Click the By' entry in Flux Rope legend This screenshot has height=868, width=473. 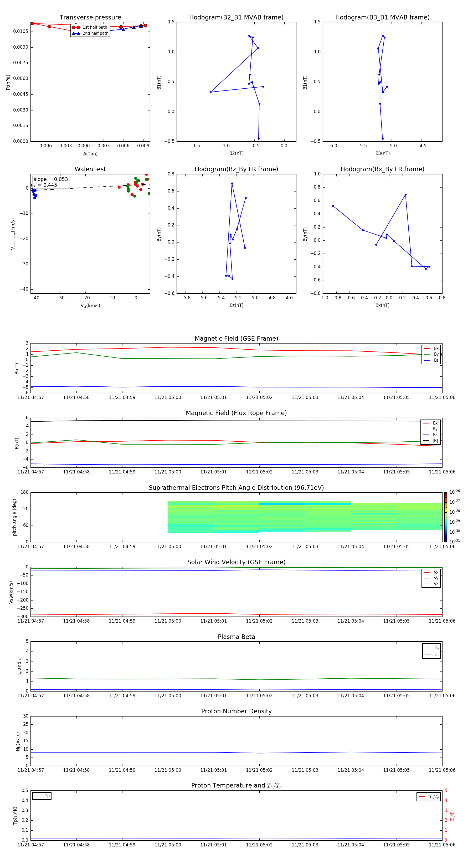pyautogui.click(x=431, y=429)
